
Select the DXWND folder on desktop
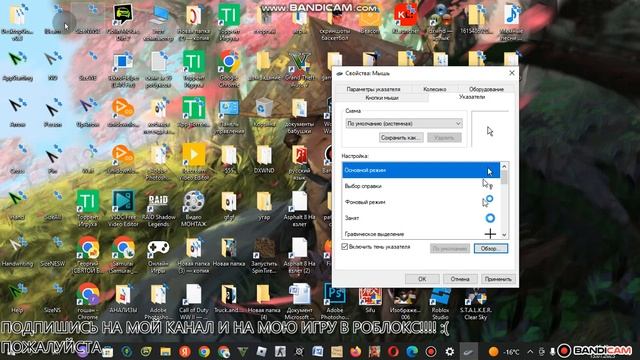[x=264, y=159]
